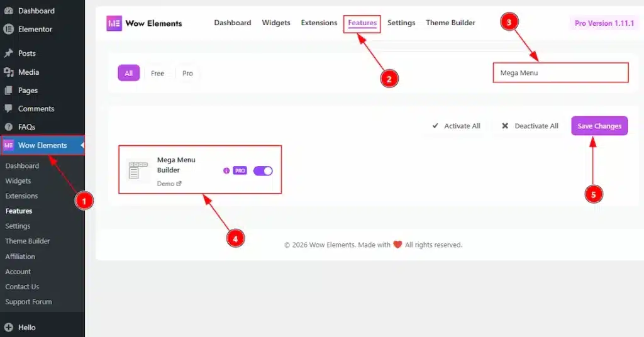Screen dimensions: 644x337
Task: Click the Wow Elements sidebar menu icon
Action: [8, 145]
